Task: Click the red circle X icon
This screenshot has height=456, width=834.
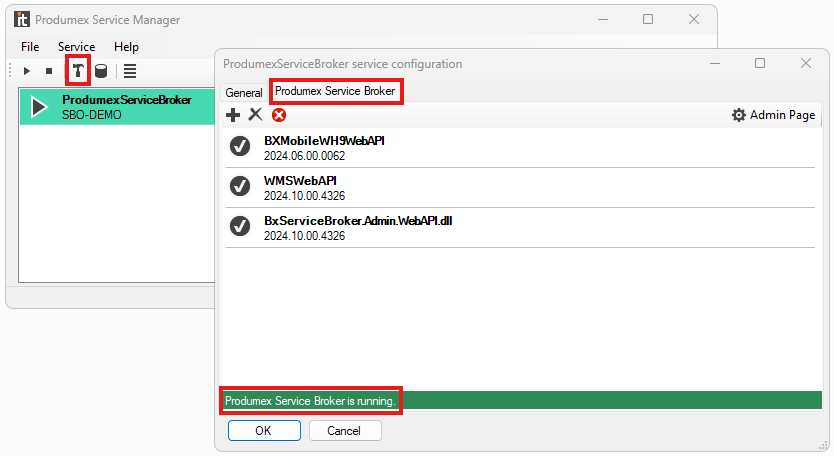Action: click(279, 115)
